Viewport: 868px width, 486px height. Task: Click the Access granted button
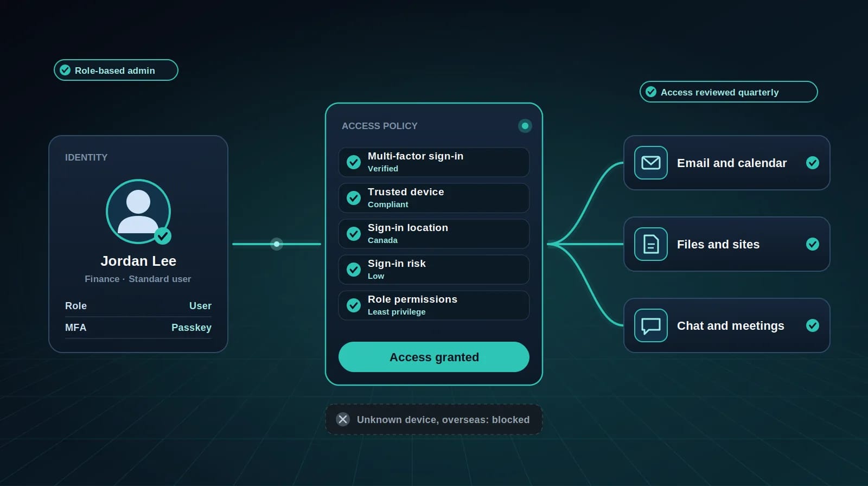tap(434, 357)
